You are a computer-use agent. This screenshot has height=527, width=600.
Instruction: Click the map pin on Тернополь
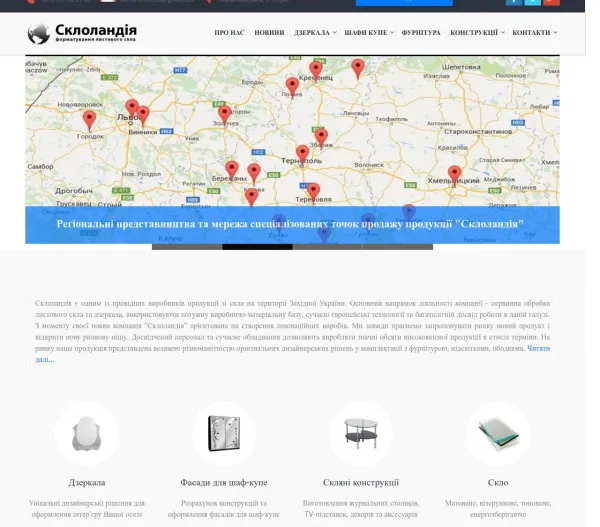302,154
